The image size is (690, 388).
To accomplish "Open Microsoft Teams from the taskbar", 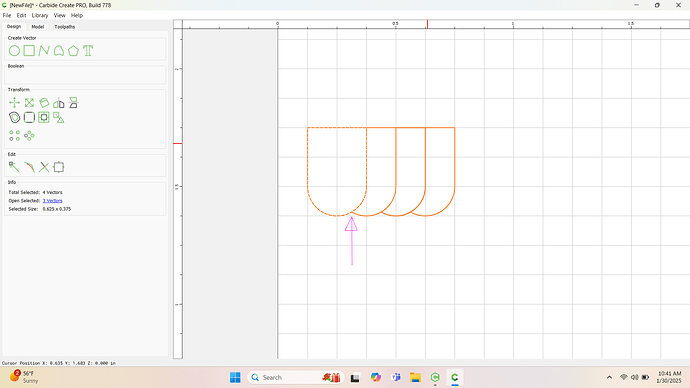I will click(396, 377).
